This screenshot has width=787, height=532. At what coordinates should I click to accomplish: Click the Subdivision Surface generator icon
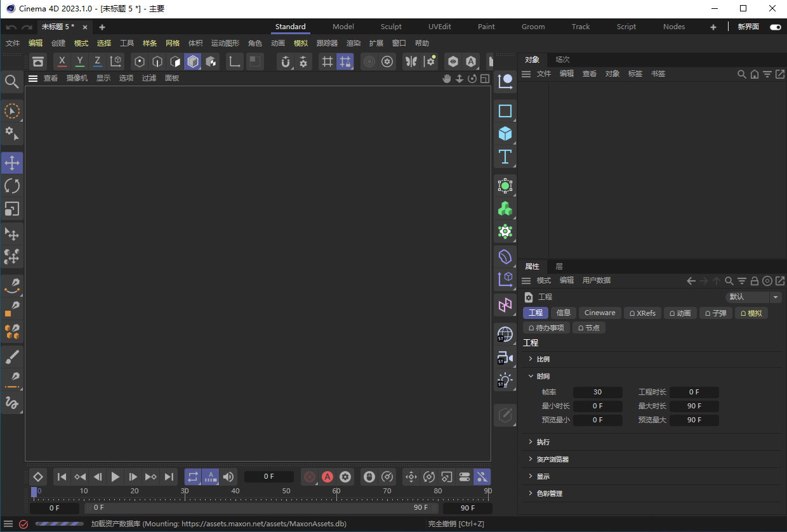coord(505,186)
